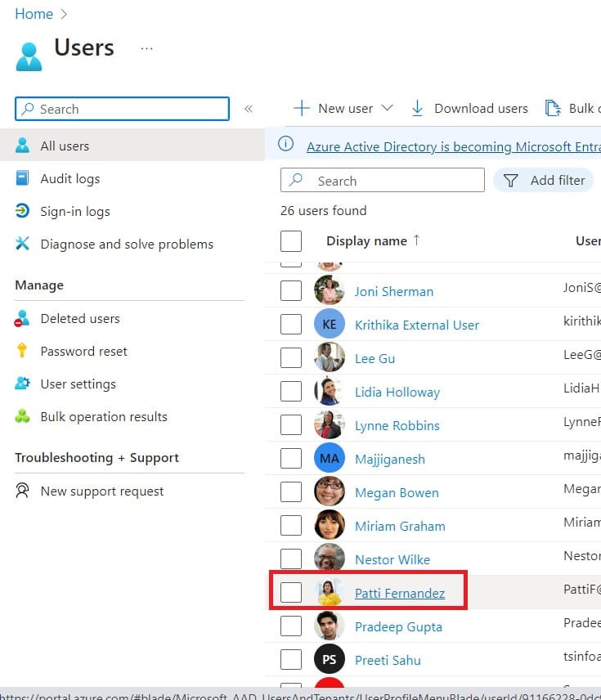This screenshot has height=700, width=601.
Task: Click the Diagnose and solve problems wrench icon
Action: (x=22, y=244)
